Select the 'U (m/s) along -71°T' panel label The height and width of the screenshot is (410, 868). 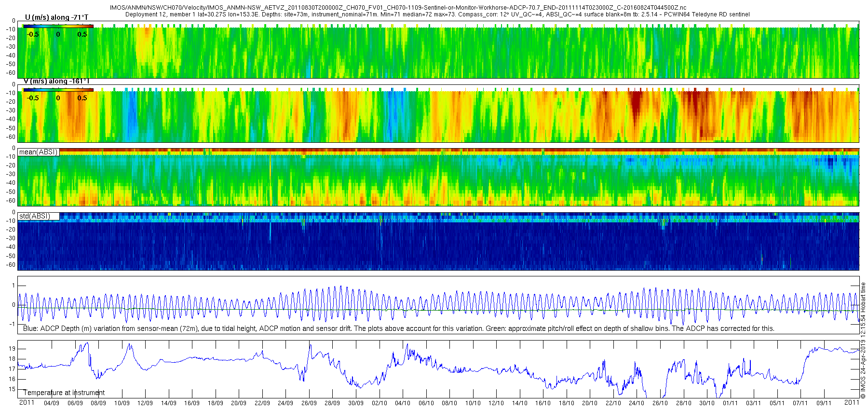[56, 17]
